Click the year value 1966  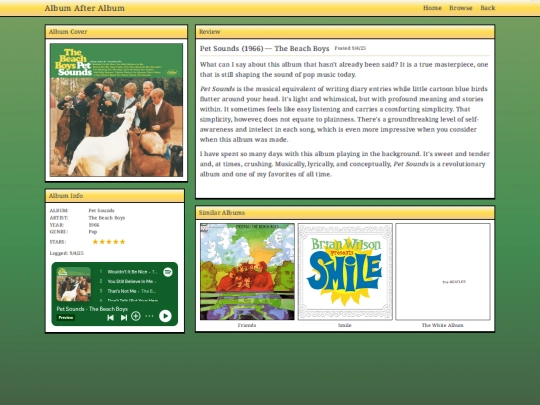pos(94,225)
